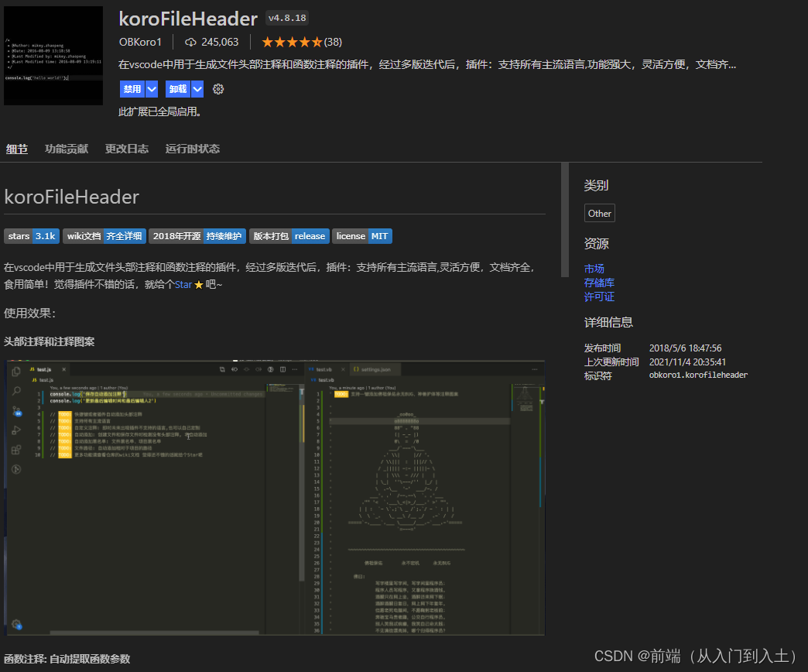Click the 卸载 (Uninstall) button

coord(178,89)
